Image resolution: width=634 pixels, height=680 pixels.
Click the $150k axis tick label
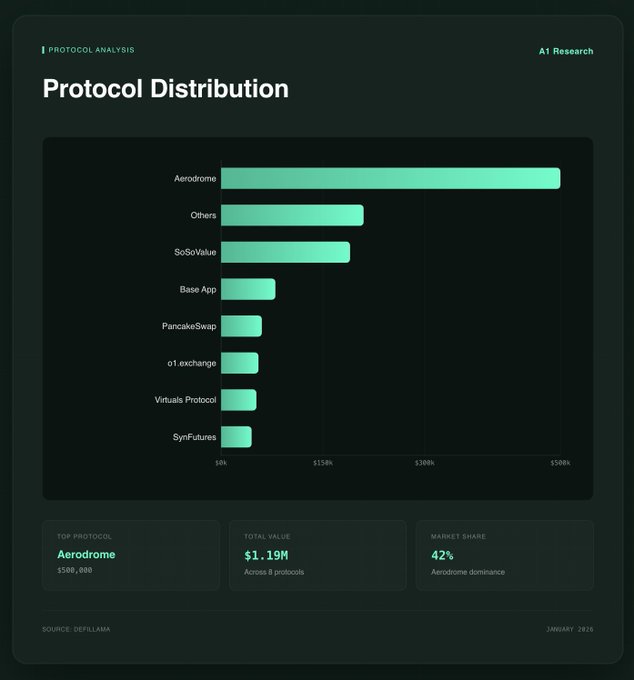pyautogui.click(x=322, y=463)
